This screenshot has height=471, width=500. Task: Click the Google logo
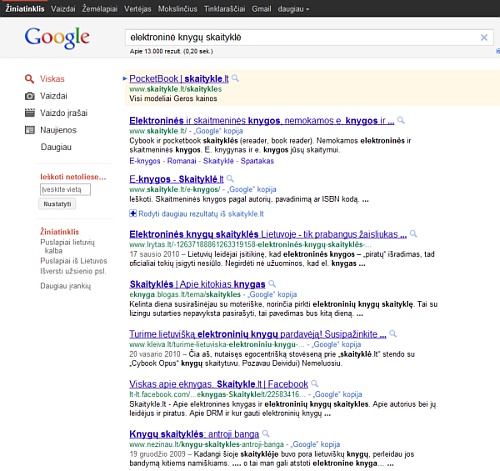coord(57,38)
